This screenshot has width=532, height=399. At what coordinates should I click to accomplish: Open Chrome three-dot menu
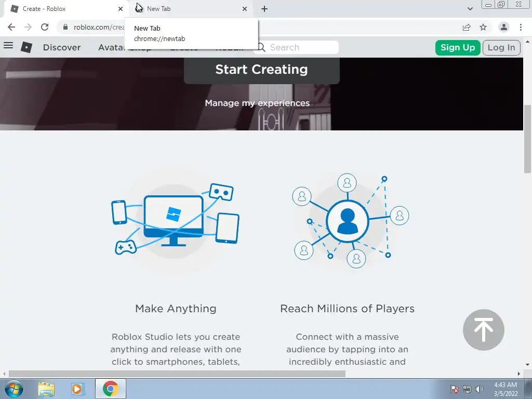point(521,27)
